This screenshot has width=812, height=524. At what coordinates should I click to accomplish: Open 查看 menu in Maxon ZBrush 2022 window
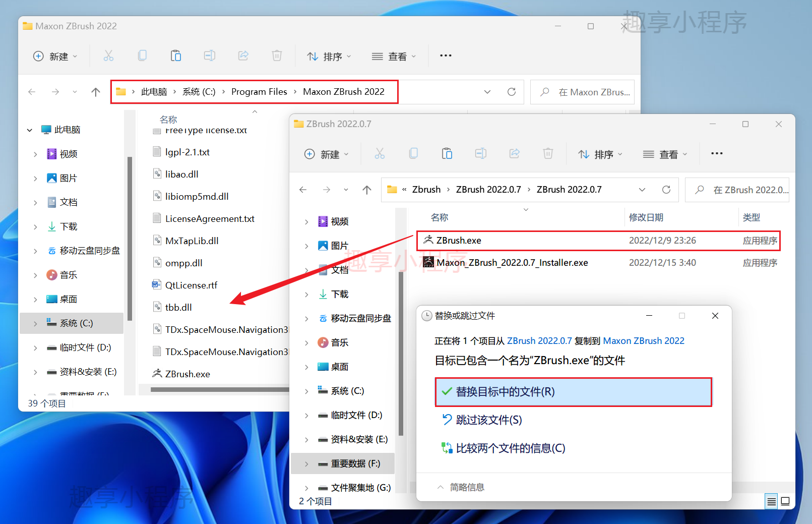coord(394,56)
